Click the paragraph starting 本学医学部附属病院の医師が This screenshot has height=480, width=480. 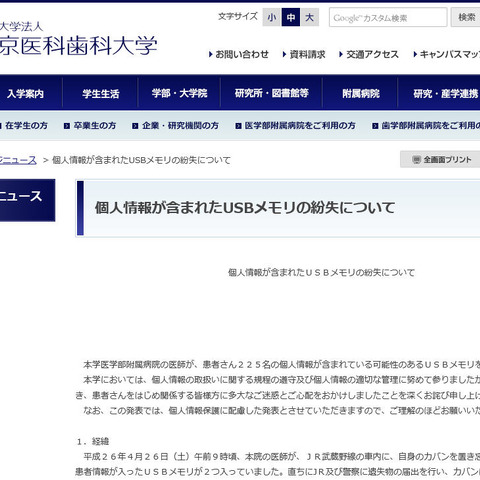[x=282, y=364]
